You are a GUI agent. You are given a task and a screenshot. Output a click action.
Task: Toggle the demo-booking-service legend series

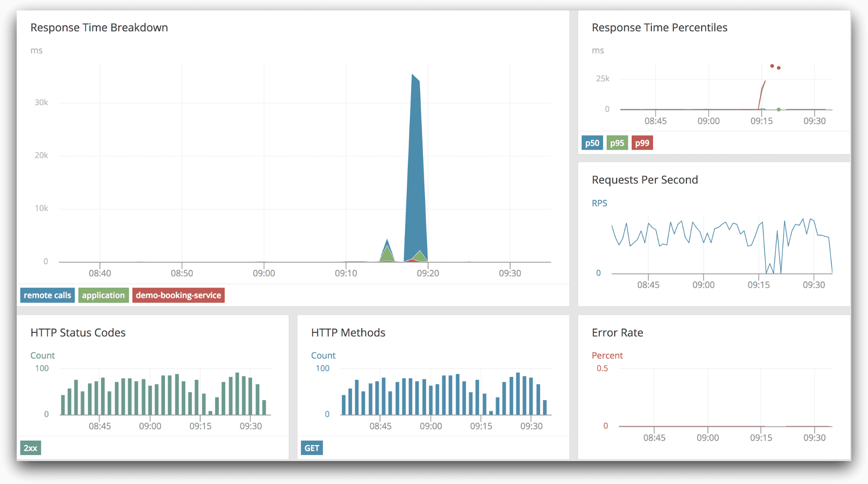pos(178,295)
